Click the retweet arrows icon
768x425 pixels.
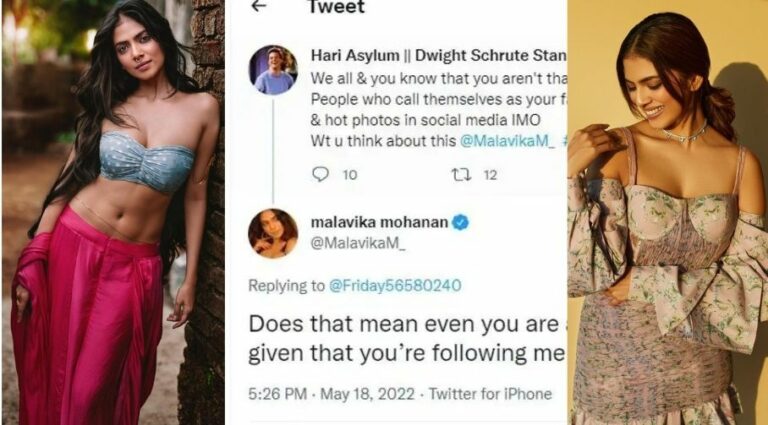tap(461, 174)
